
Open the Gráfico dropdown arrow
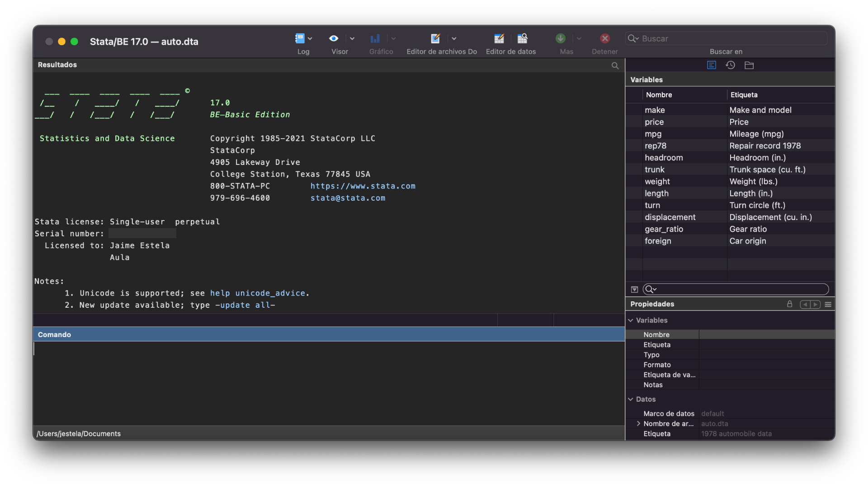tap(393, 38)
